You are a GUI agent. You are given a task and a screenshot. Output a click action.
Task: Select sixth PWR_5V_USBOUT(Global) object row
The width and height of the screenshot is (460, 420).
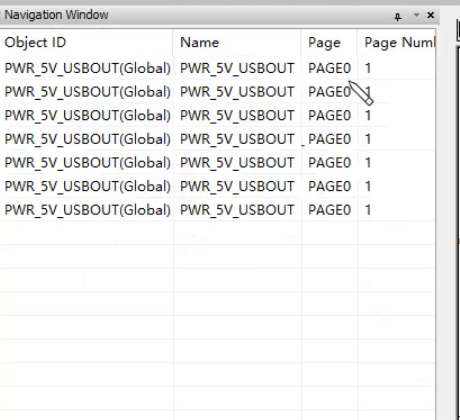pyautogui.click(x=217, y=186)
